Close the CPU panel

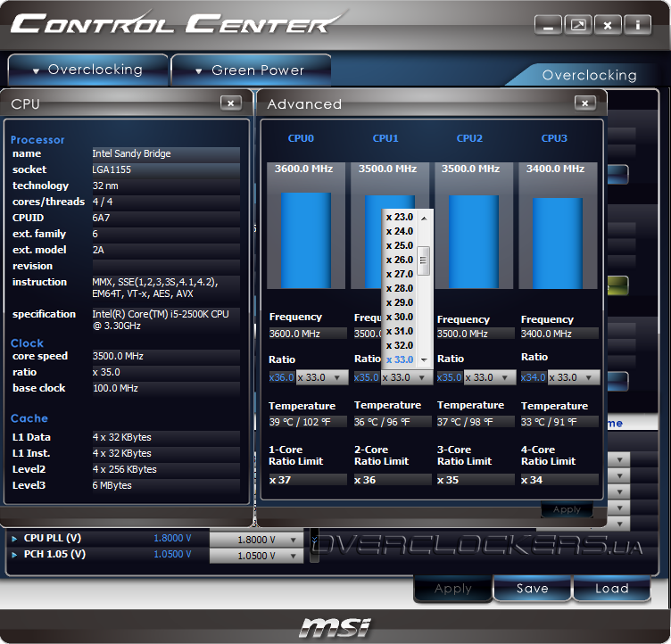click(x=230, y=103)
